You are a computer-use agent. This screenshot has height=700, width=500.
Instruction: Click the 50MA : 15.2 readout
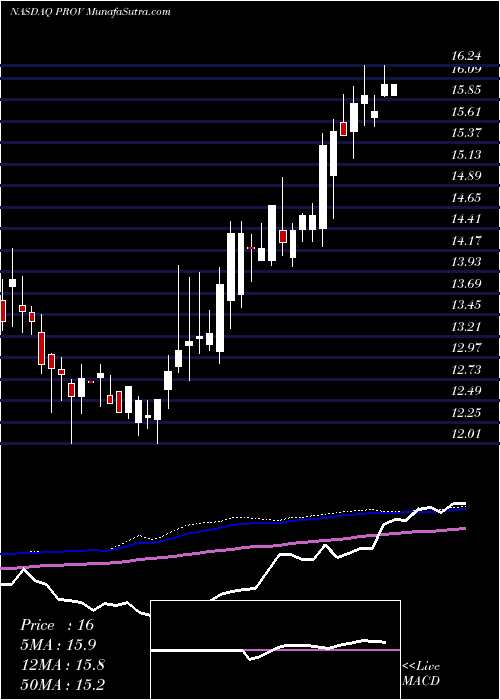click(62, 684)
